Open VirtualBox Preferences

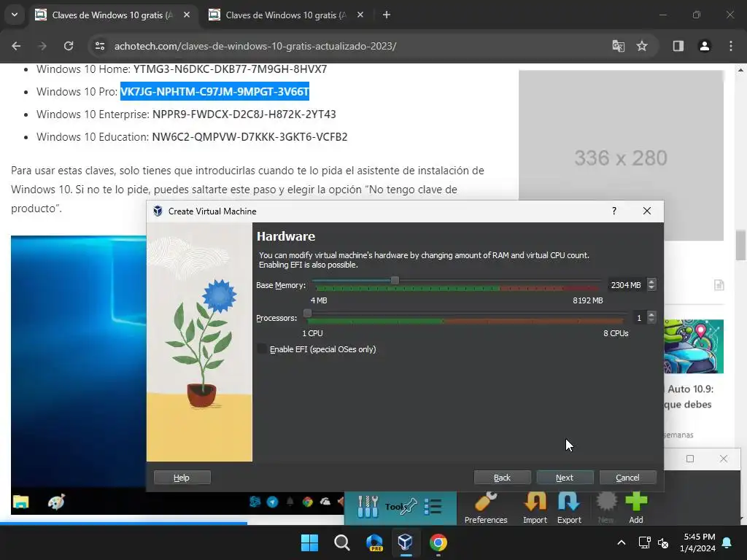(x=486, y=508)
